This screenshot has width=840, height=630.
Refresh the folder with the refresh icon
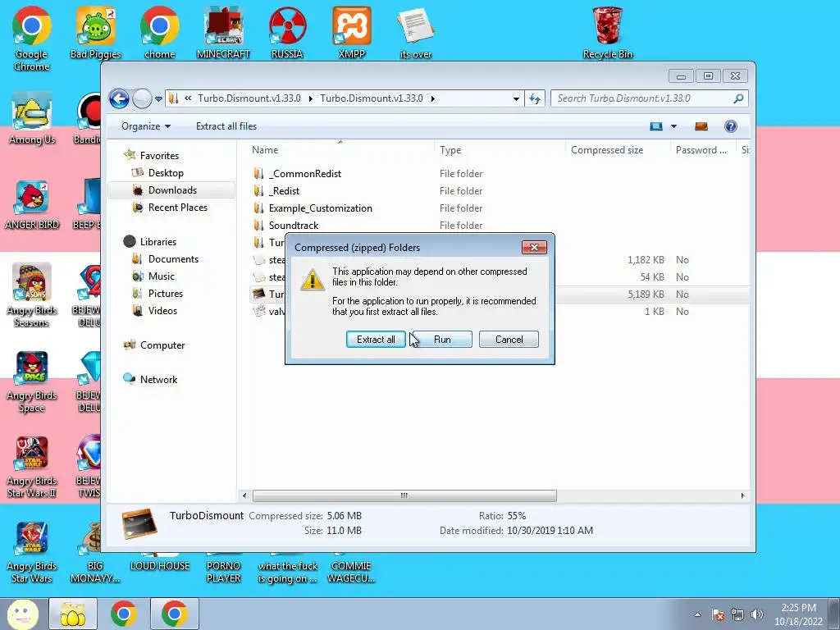[535, 98]
